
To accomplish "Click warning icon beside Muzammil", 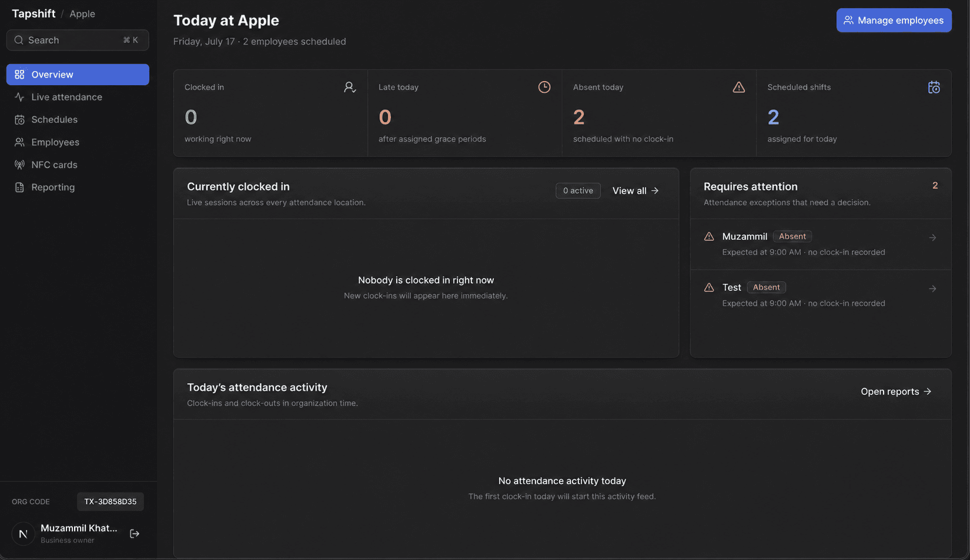I will pos(709,236).
